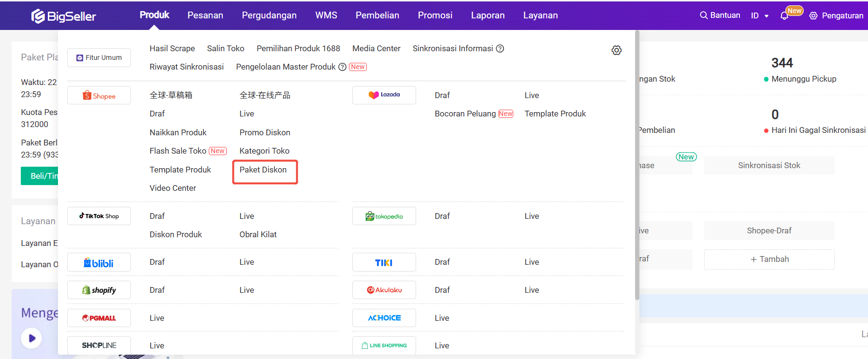Select the TikTok Shop logo
868x359 pixels.
tap(99, 216)
